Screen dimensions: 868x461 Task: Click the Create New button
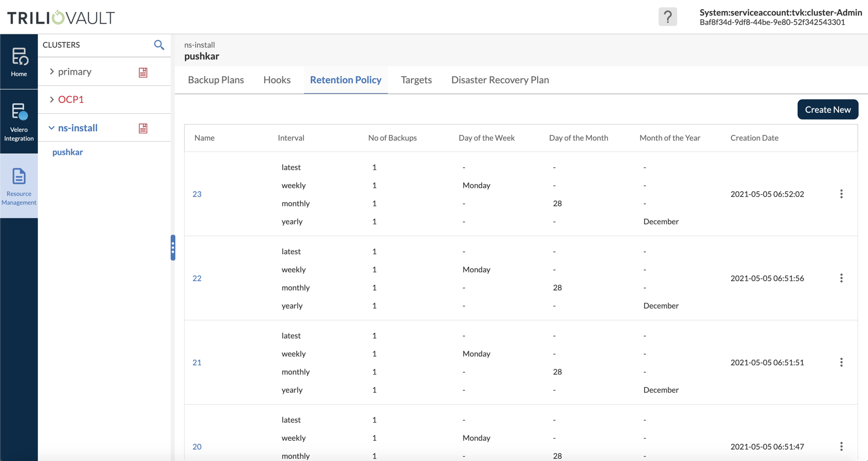pyautogui.click(x=827, y=110)
